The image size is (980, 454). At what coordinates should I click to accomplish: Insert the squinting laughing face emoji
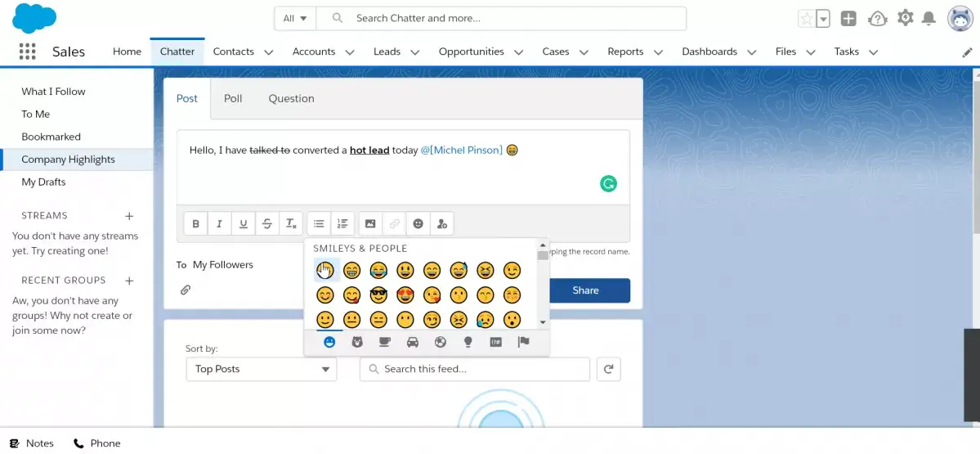[x=485, y=270]
